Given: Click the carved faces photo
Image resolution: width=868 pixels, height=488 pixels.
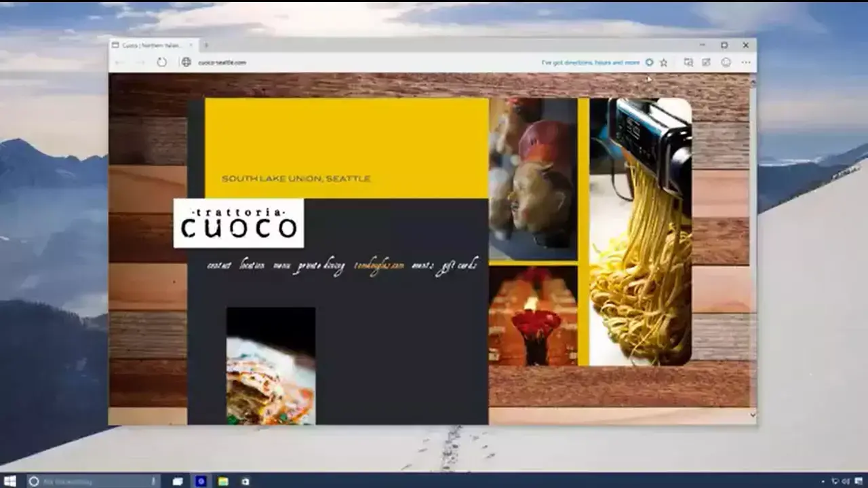Looking at the screenshot, I should [x=533, y=179].
